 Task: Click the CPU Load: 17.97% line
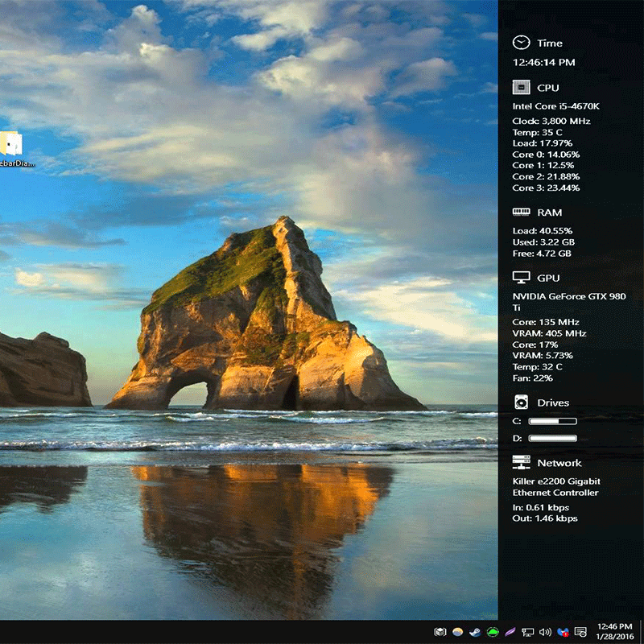542,143
